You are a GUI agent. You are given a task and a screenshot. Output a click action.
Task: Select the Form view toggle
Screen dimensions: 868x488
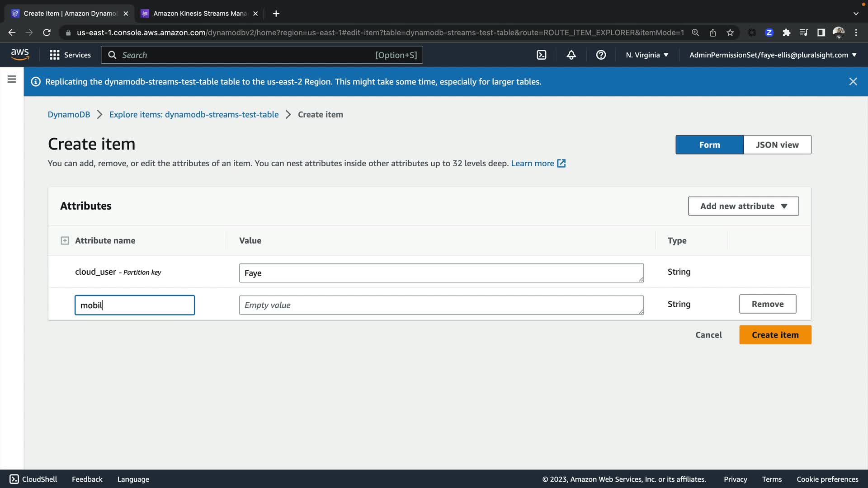[709, 145]
